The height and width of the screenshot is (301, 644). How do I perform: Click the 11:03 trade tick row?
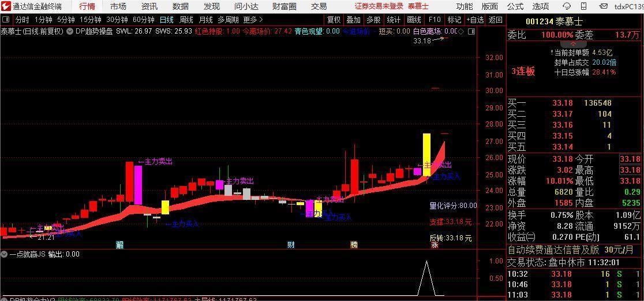tap(575, 295)
